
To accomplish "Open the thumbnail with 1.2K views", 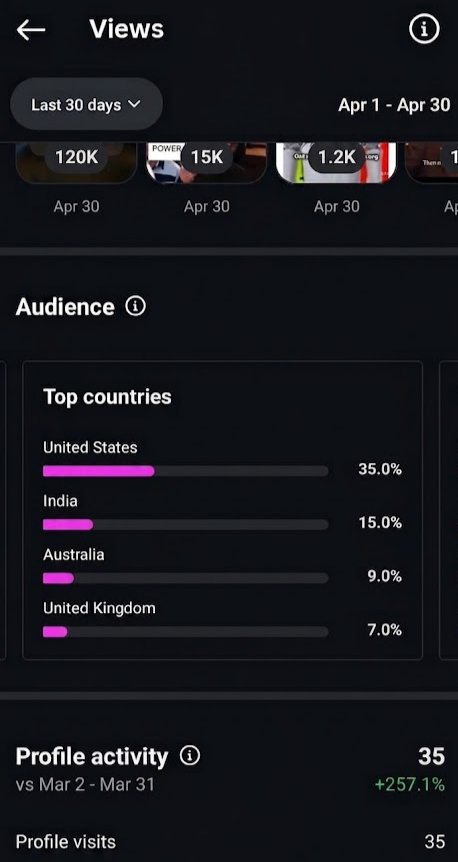I will (336, 163).
